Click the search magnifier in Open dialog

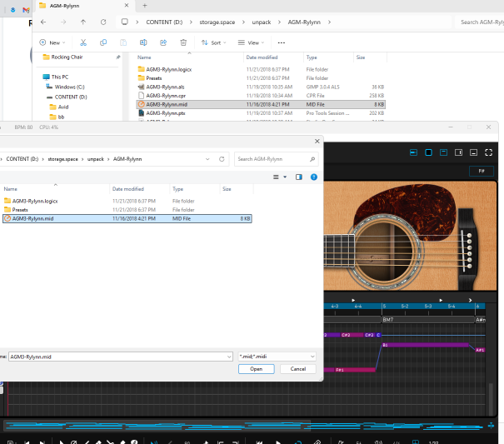(x=312, y=159)
